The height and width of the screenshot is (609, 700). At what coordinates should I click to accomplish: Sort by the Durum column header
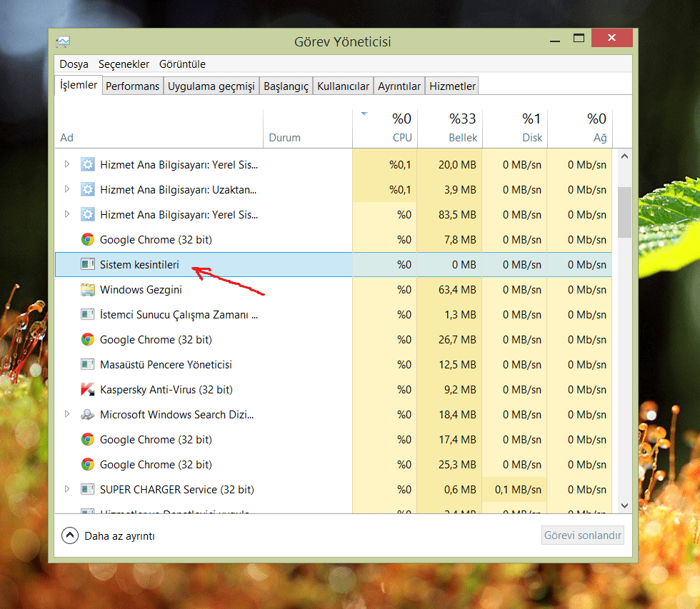click(308, 129)
